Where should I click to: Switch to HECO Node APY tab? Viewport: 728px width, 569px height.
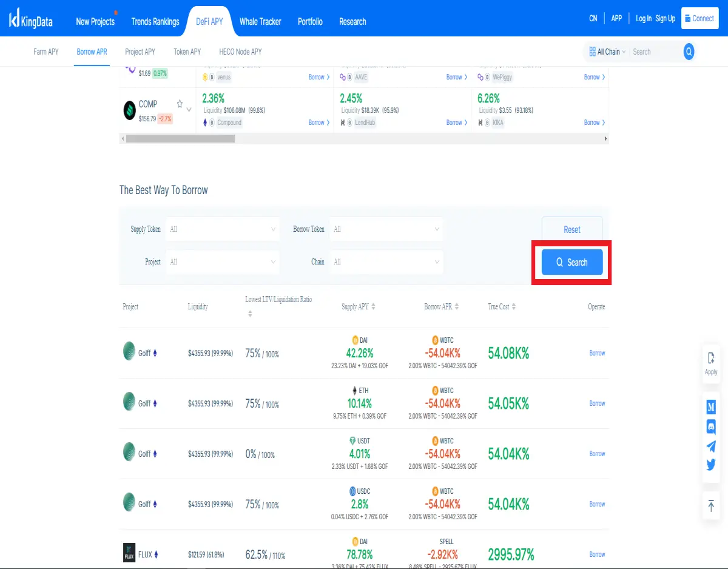(240, 52)
